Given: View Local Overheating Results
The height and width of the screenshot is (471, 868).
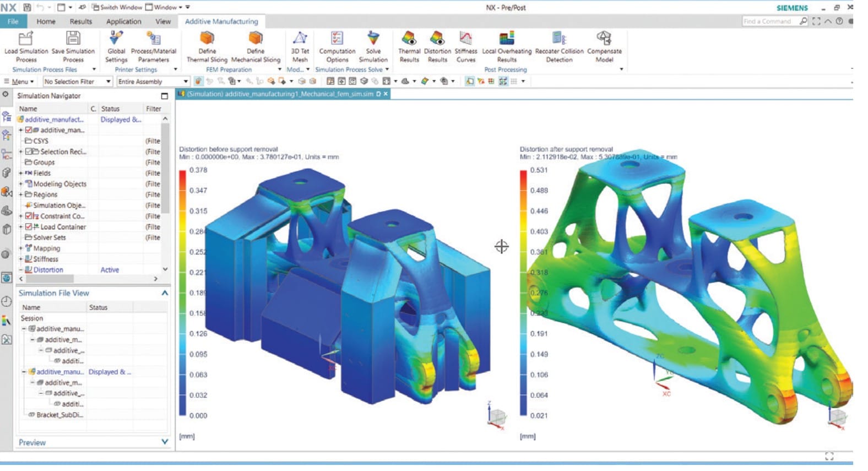Looking at the screenshot, I should [507, 47].
